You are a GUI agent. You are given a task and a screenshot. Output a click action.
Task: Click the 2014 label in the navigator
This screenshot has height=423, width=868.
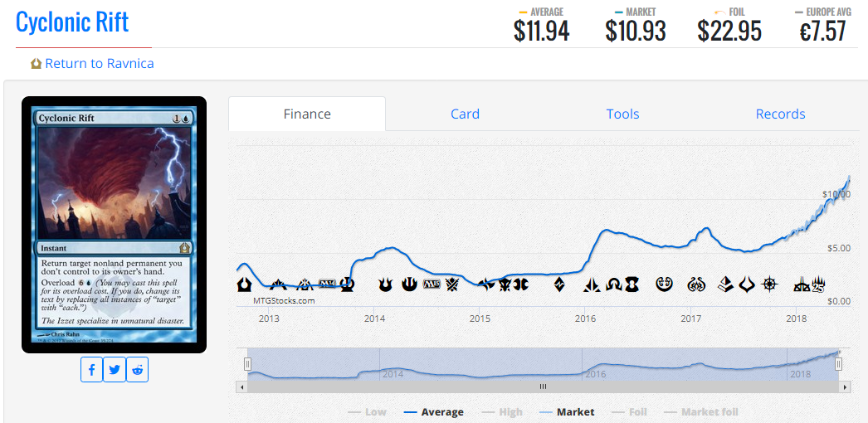coord(392,374)
